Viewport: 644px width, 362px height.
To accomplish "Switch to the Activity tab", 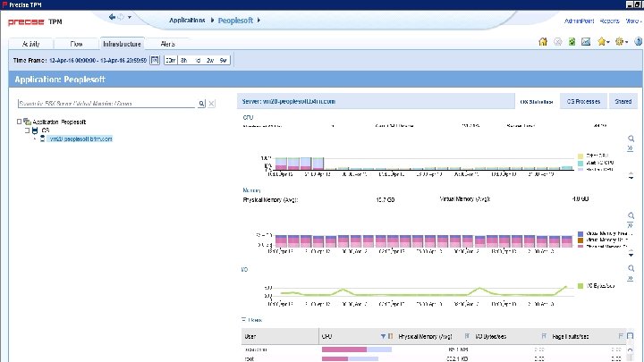I will click(30, 44).
